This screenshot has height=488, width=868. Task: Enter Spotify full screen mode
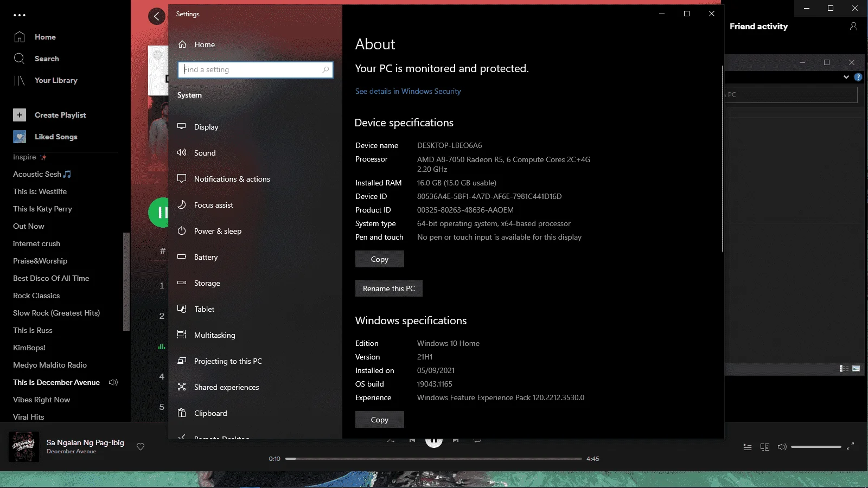click(x=851, y=446)
